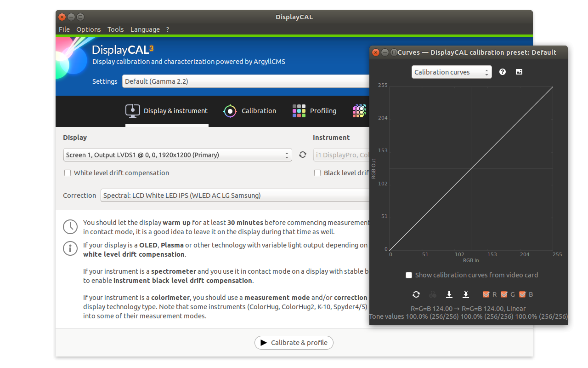Image resolution: width=588 pixels, height=368 pixels.
Task: Maximize the Curves window
Action: [x=394, y=52]
